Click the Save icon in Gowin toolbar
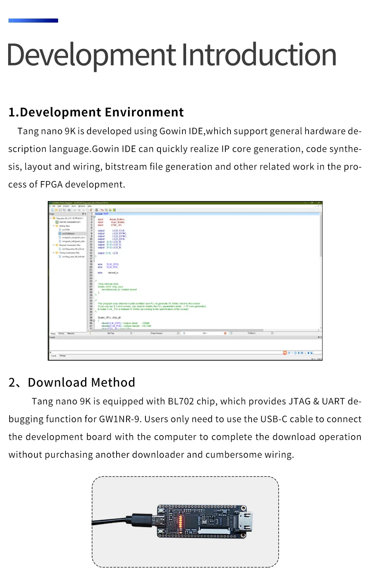The image size is (370, 588). pyautogui.click(x=60, y=210)
